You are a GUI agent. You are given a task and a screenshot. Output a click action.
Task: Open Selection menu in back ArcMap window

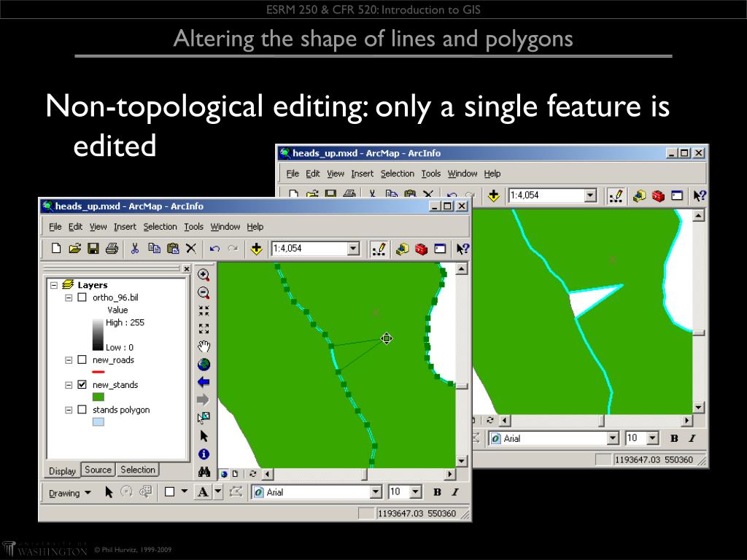tap(398, 174)
